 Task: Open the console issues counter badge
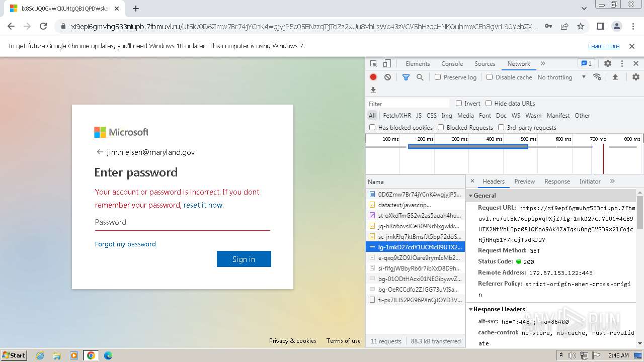[x=587, y=64]
